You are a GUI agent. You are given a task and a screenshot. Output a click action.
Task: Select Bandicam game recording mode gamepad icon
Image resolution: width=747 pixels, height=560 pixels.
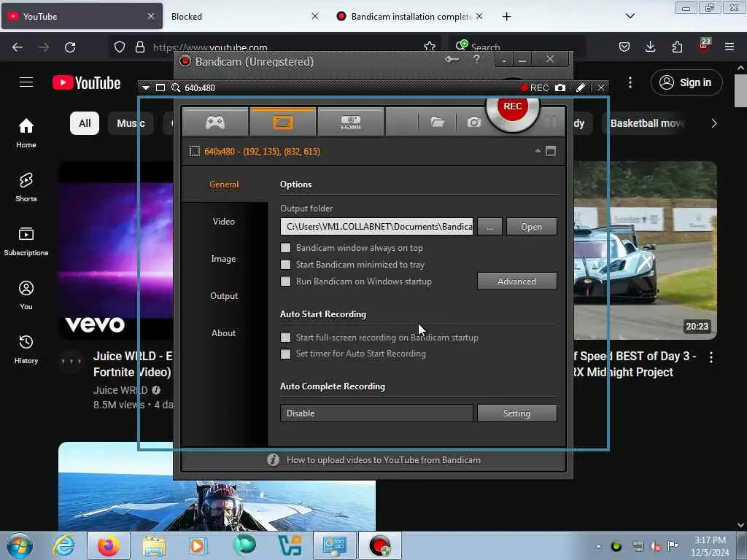(215, 122)
